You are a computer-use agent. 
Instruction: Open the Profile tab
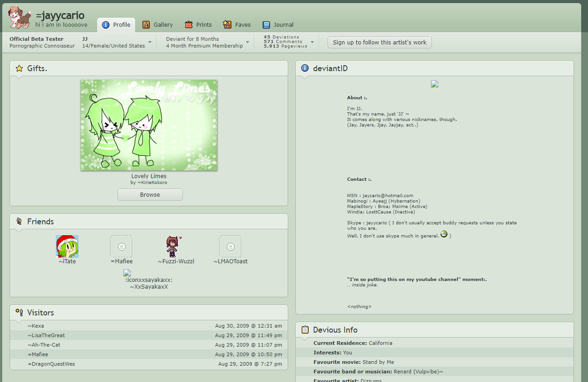(116, 25)
